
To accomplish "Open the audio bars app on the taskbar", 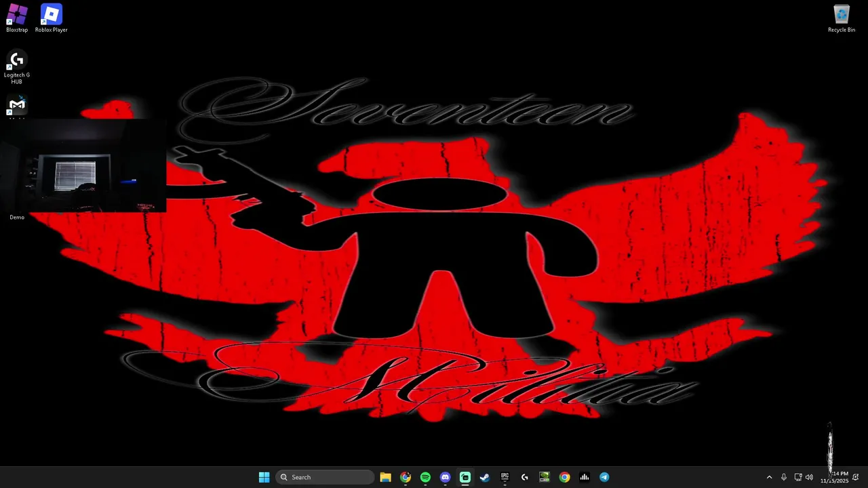I will click(584, 477).
